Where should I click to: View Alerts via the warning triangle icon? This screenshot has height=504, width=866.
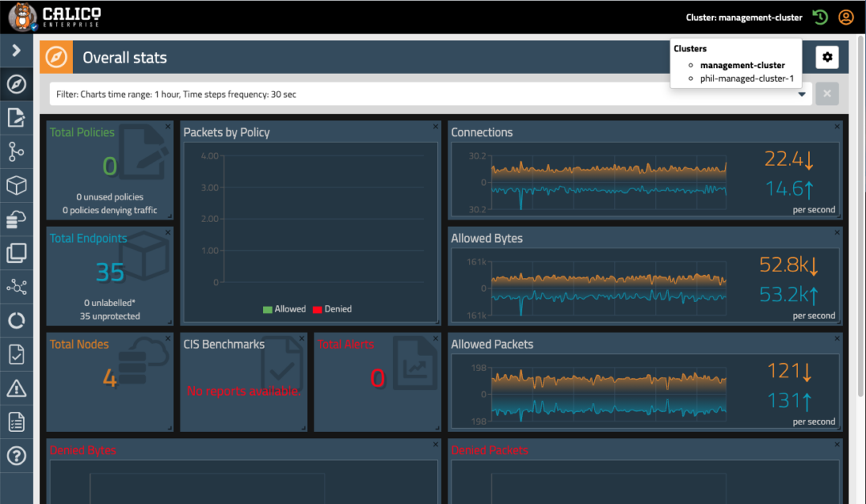[x=17, y=388]
